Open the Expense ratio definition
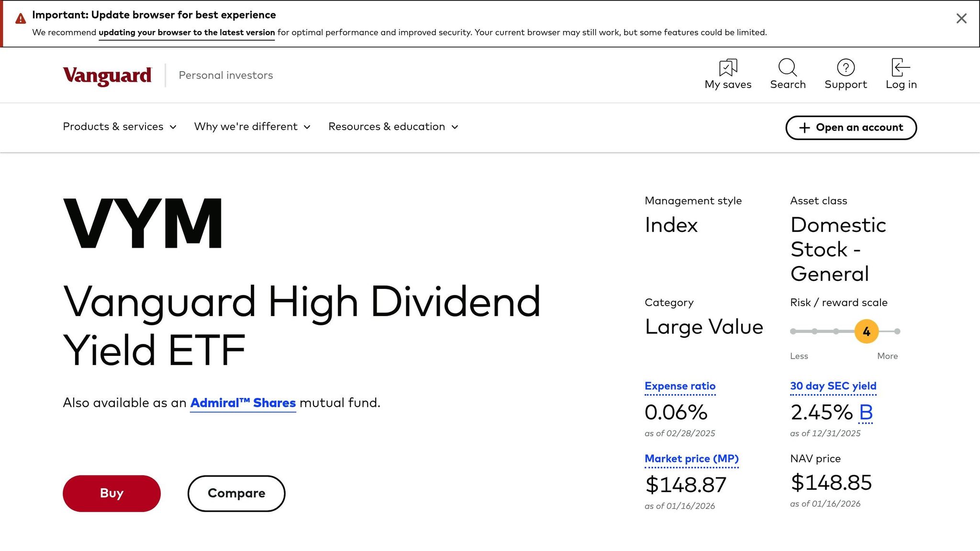 pos(680,386)
